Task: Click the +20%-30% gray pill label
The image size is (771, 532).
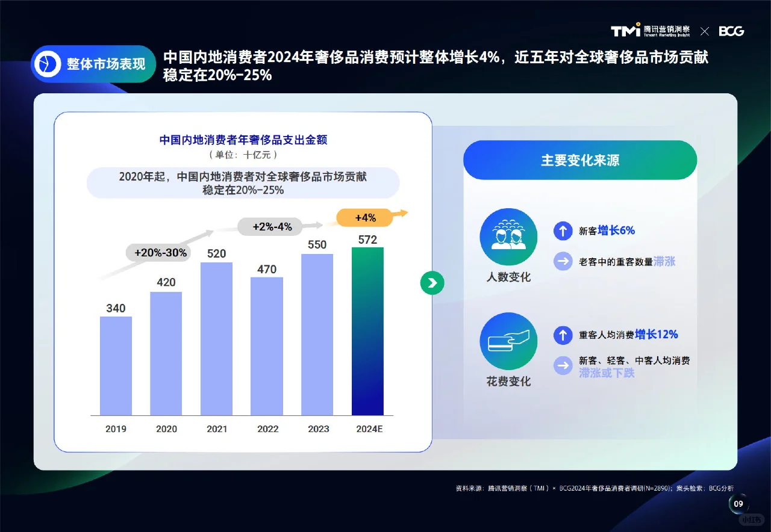Action: 158,253
